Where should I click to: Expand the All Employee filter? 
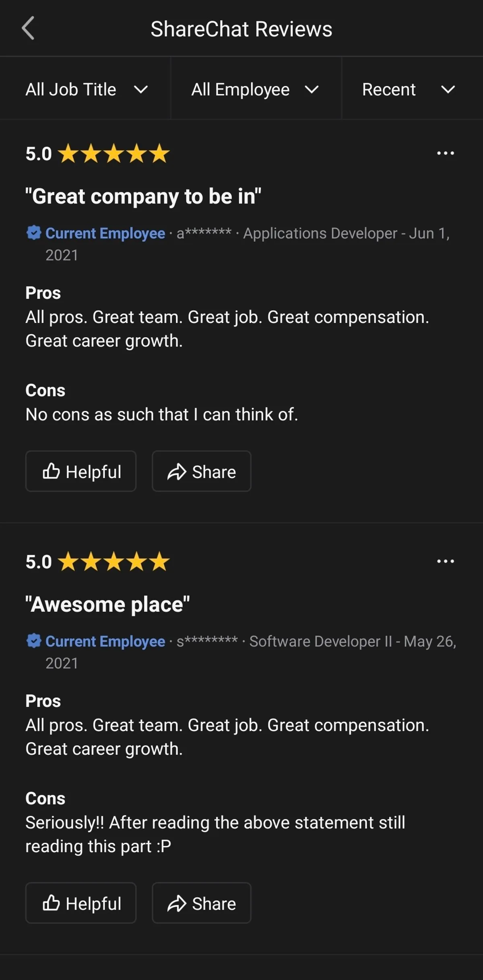(255, 89)
